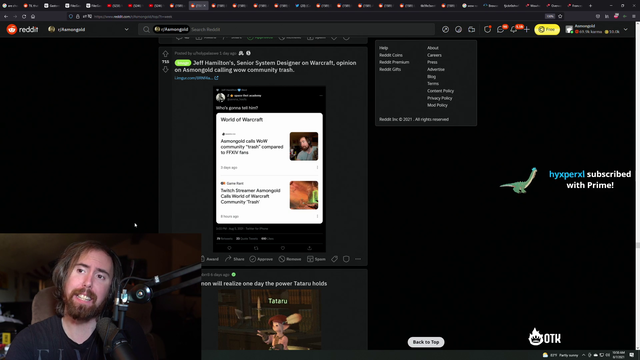Open the Moderation shield icon in header

(x=487, y=29)
